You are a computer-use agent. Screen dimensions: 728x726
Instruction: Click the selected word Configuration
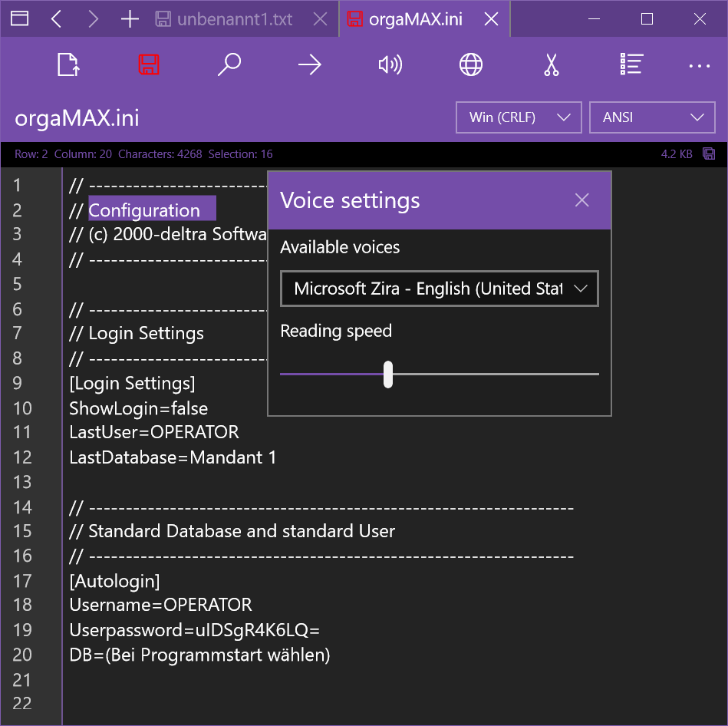(144, 210)
